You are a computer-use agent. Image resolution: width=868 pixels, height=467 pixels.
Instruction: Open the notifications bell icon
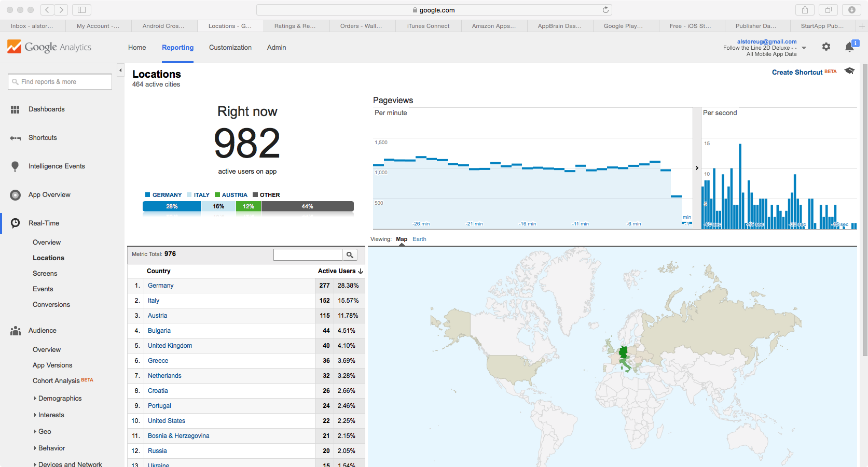pos(850,47)
